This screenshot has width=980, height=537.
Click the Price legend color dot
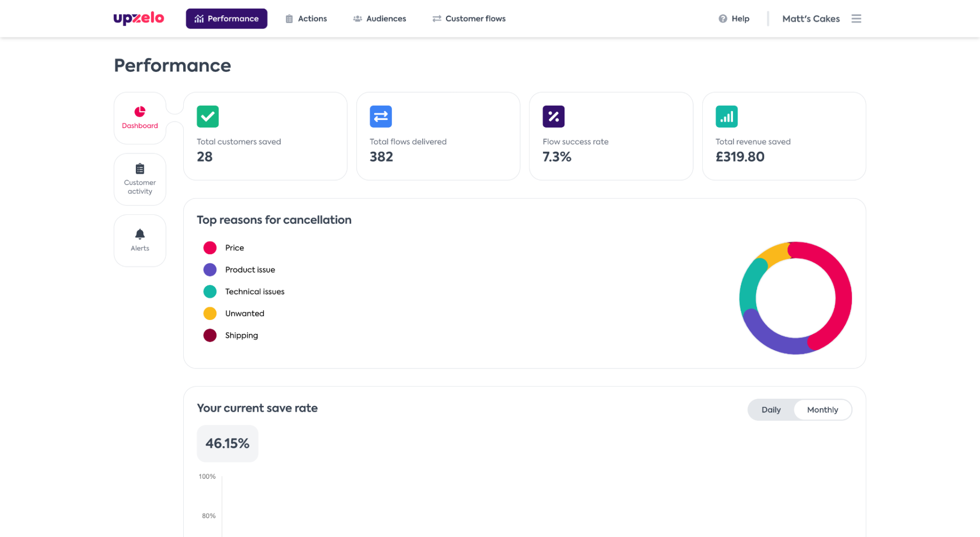[210, 248]
